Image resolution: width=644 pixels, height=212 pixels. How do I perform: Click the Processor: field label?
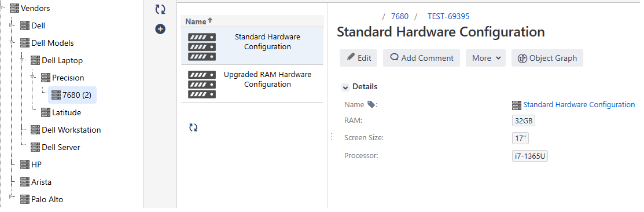pos(361,155)
